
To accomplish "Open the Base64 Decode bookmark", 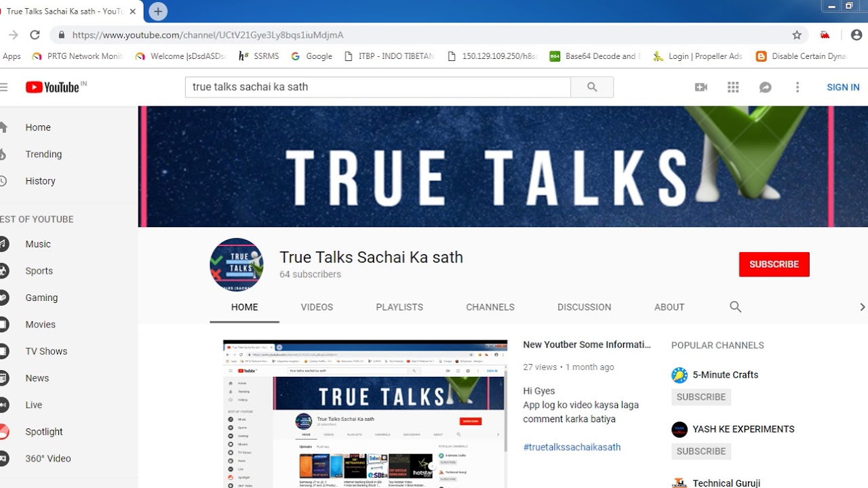I will [x=595, y=56].
